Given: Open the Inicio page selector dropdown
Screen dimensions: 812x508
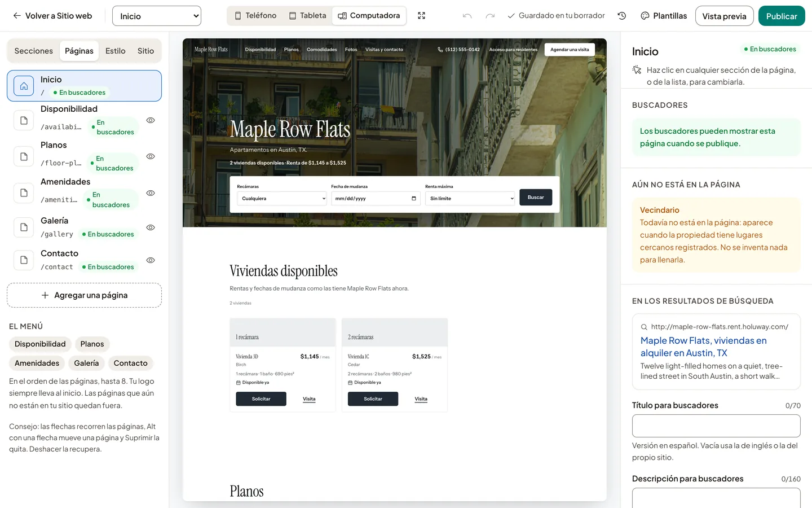Looking at the screenshot, I should 157,16.
